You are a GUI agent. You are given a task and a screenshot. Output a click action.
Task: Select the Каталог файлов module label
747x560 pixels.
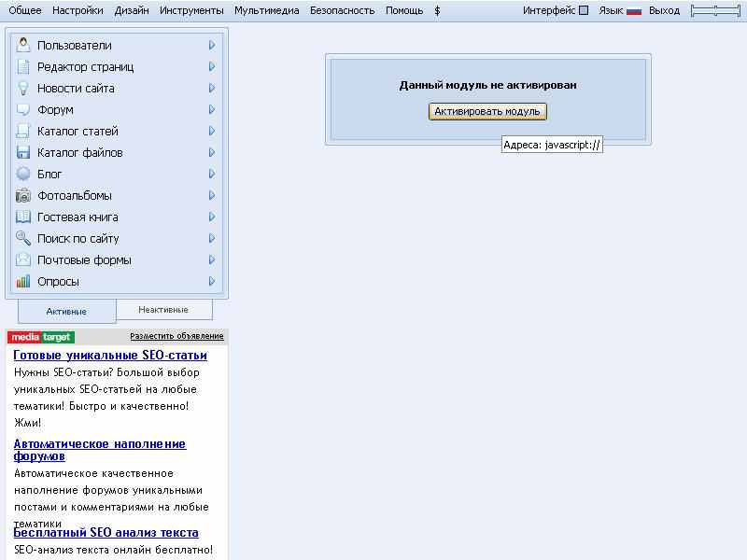(x=80, y=152)
